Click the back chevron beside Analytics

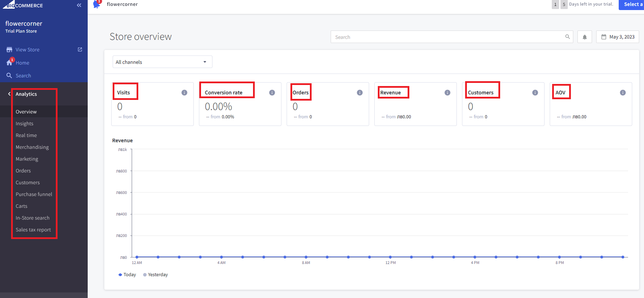coord(9,94)
